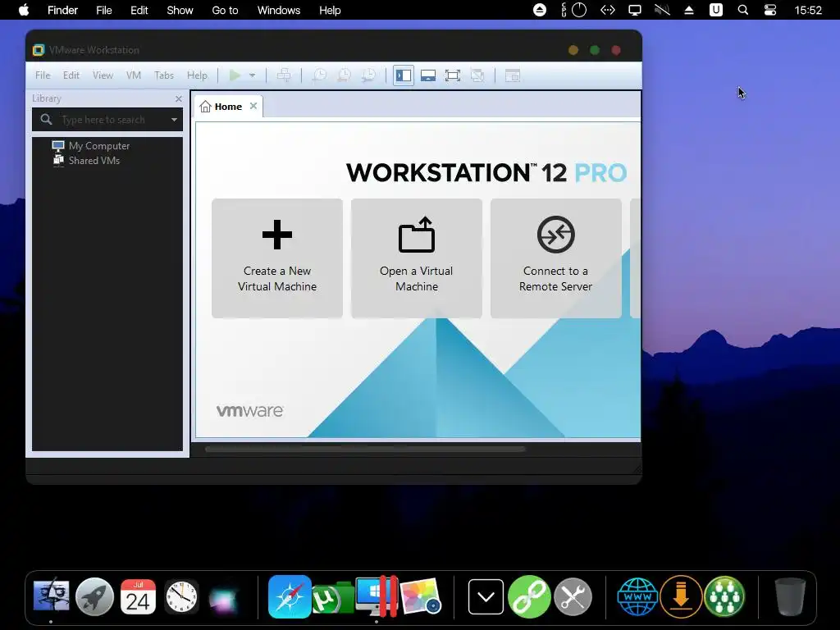Close the Home tab
The image size is (840, 630).
(253, 106)
